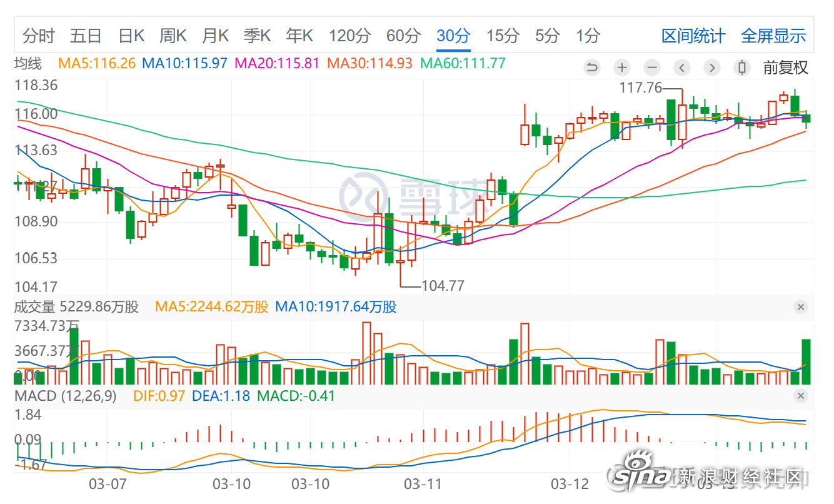The image size is (834, 504).
Task: Toggle the candlestick style icon
Action: point(742,68)
